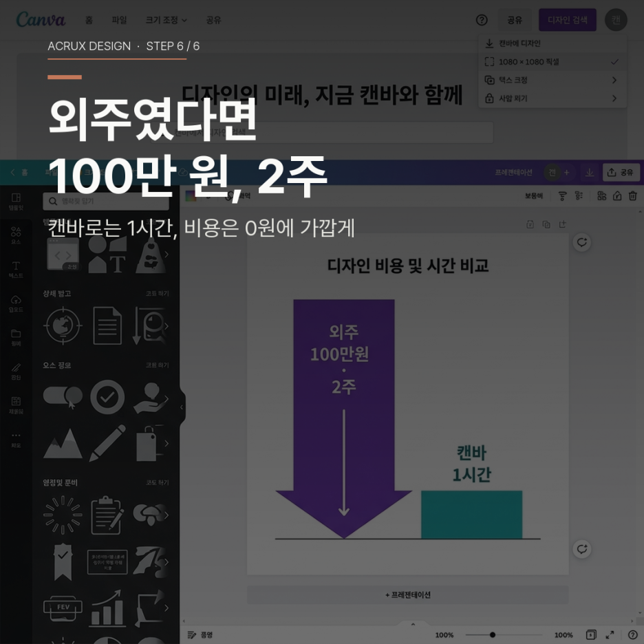Viewport: 644px width, 644px height.
Task: Expand the mountains row chevron
Action: (x=167, y=443)
